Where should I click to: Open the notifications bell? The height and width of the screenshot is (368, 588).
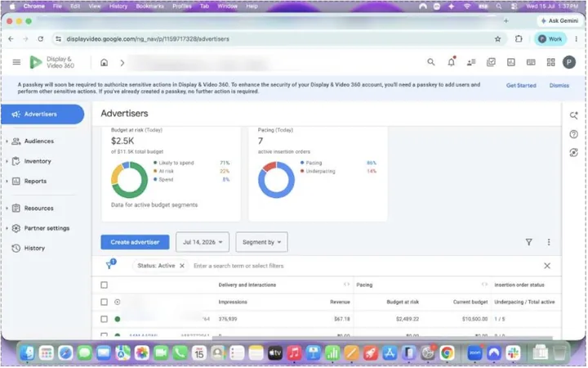tap(452, 62)
